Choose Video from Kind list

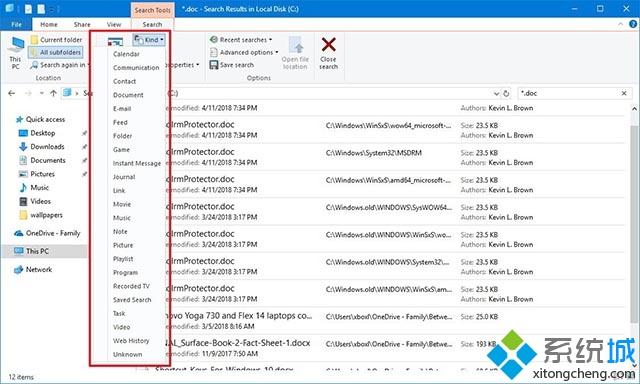pos(122,327)
